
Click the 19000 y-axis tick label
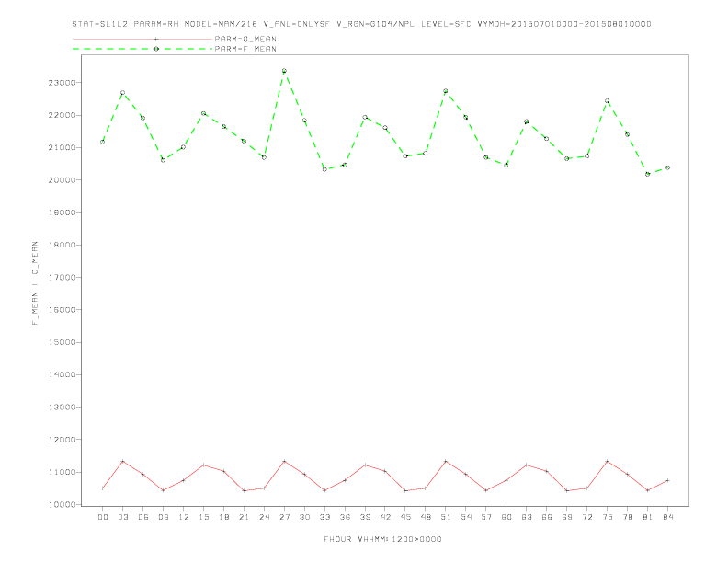coord(63,213)
